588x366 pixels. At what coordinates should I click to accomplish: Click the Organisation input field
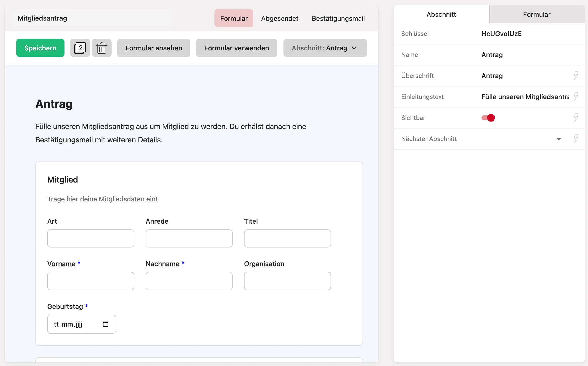pos(288,281)
